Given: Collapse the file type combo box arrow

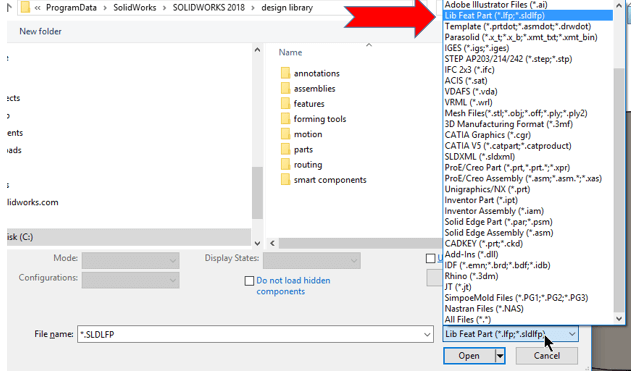Looking at the screenshot, I should [x=572, y=334].
